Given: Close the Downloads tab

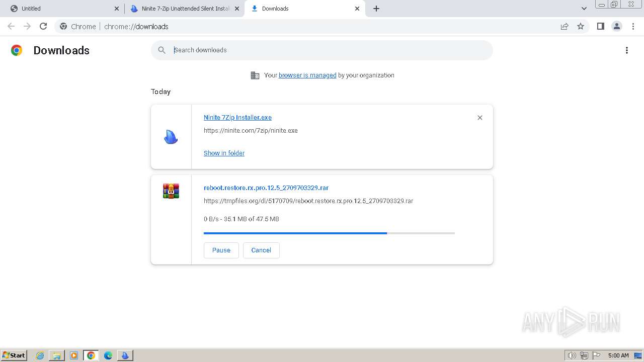Looking at the screenshot, I should [x=357, y=9].
